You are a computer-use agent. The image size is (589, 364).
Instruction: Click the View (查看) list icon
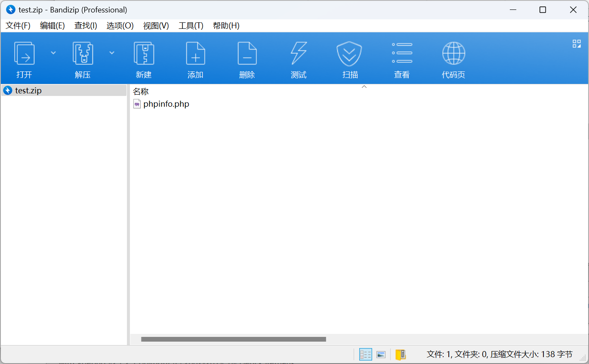402,53
